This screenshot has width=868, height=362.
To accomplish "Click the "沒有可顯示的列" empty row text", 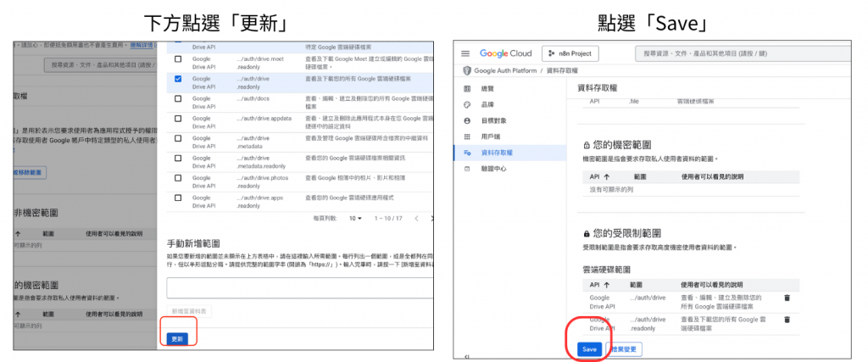I will click(611, 189).
